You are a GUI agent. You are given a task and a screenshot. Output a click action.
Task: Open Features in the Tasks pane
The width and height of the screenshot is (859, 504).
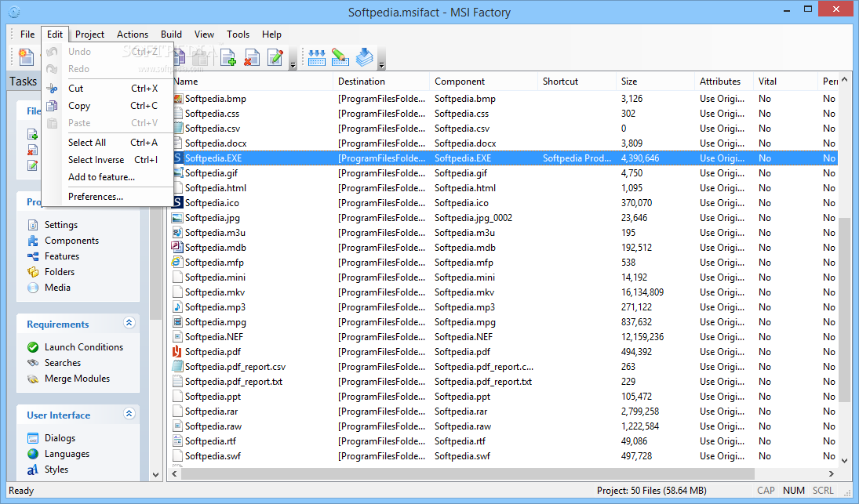click(x=61, y=256)
